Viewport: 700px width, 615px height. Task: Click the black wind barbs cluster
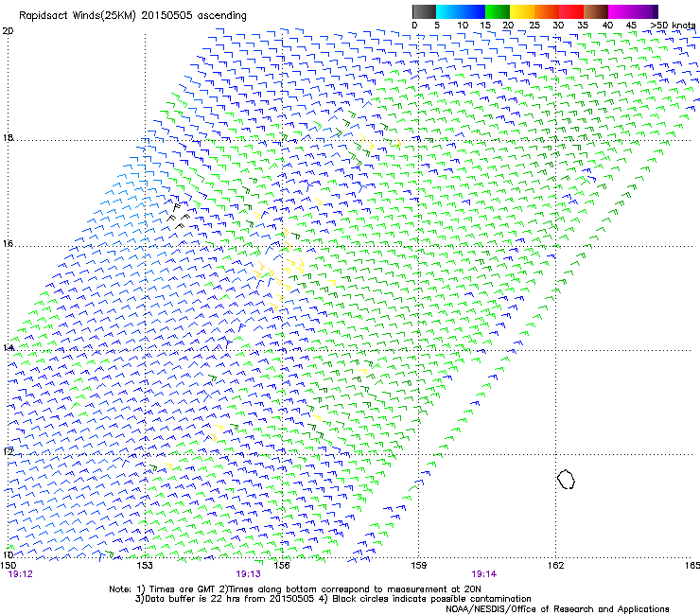click(178, 216)
